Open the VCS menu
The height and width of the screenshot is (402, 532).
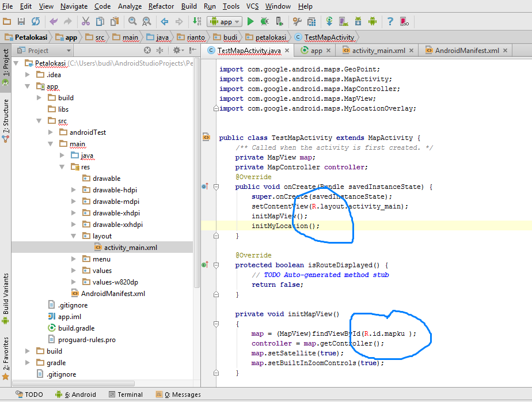tap(252, 6)
